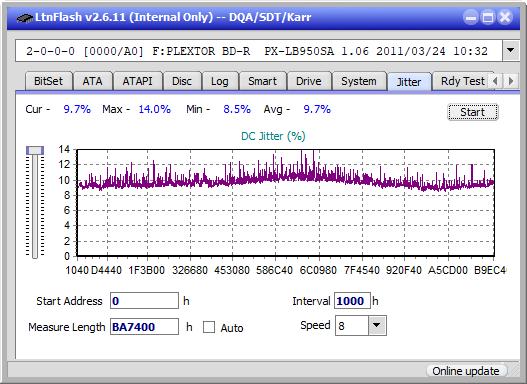Close the LtnFlash window
Viewport: 527px width, 384px height.
[x=505, y=17]
